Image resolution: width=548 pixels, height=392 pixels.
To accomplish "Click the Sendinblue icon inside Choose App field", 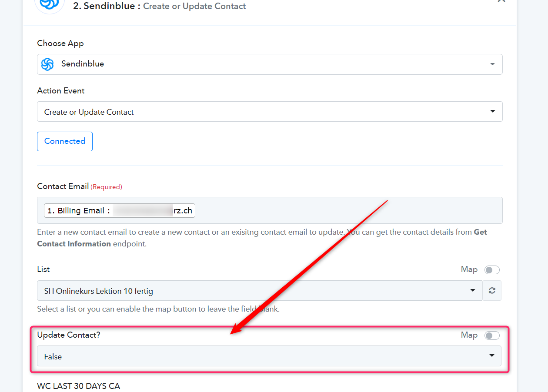I will 47,64.
